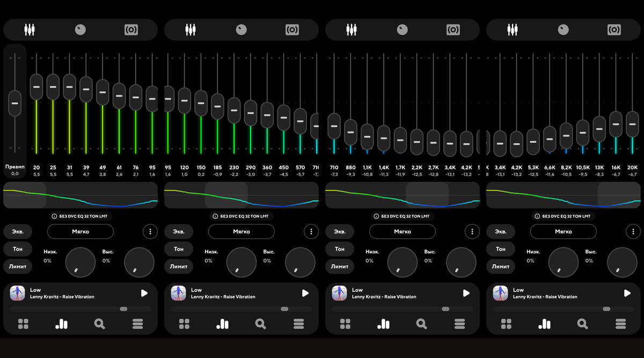The height and width of the screenshot is (358, 644).
Task: Click the info icon beside БЕЗ DVC in the third panel
Action: [x=376, y=216]
